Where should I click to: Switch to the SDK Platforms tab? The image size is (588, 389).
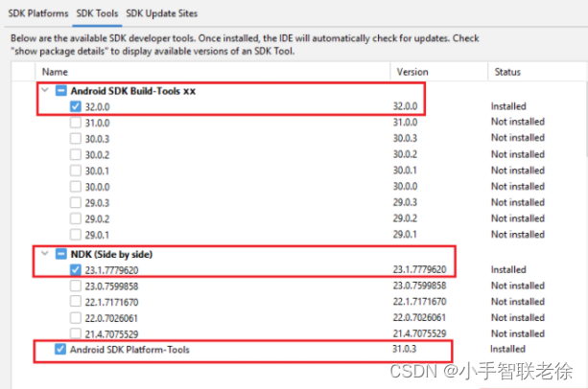(38, 13)
